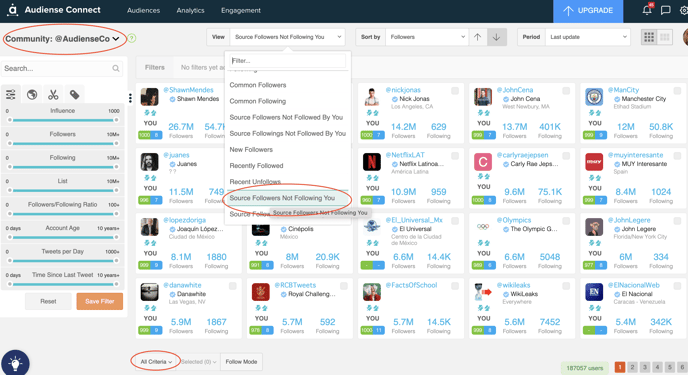
Task: Open the Netflix Latinoamérica avatar
Action: (372, 162)
